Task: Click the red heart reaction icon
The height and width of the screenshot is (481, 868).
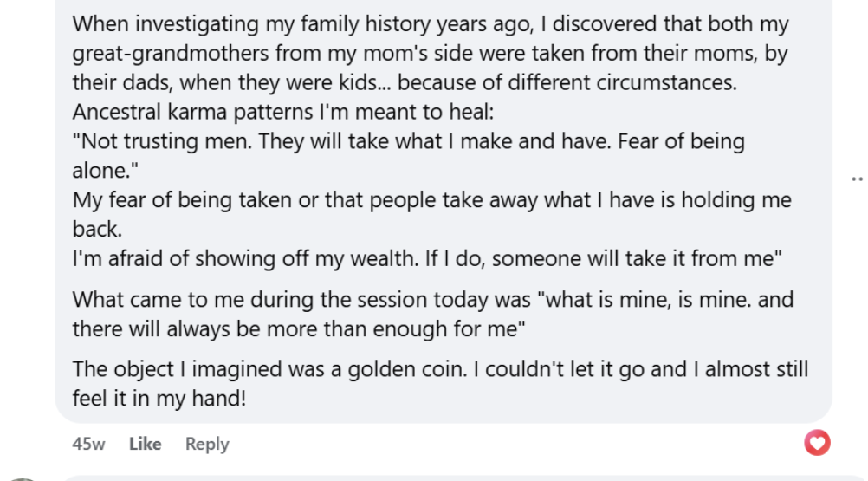Action: 817,443
